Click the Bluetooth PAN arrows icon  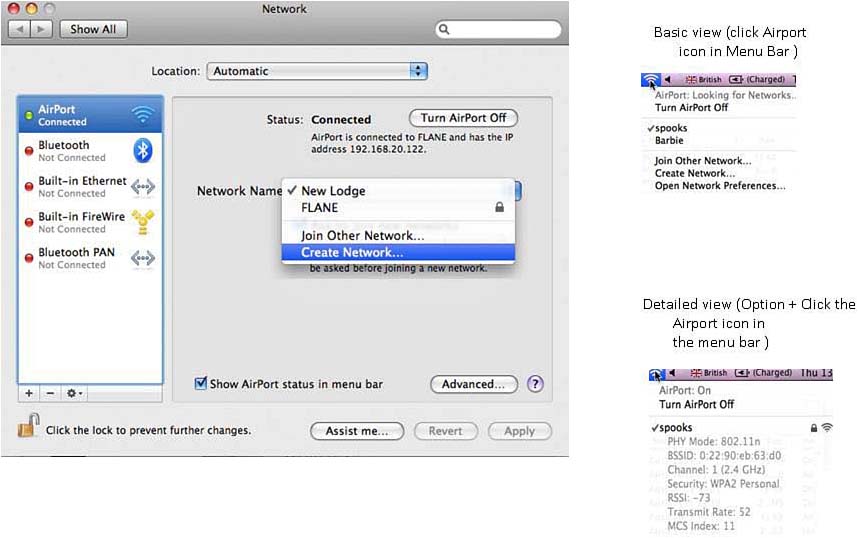[143, 258]
